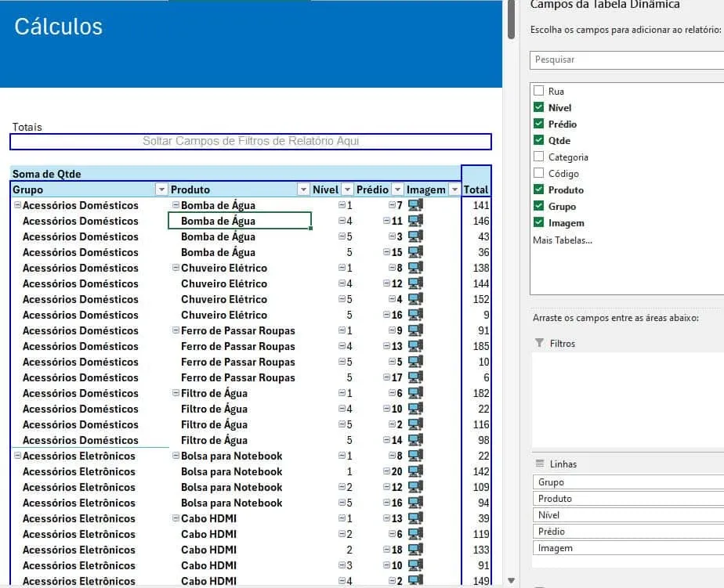The height and width of the screenshot is (588, 724).
Task: Click the Totais label
Action: pos(27,127)
